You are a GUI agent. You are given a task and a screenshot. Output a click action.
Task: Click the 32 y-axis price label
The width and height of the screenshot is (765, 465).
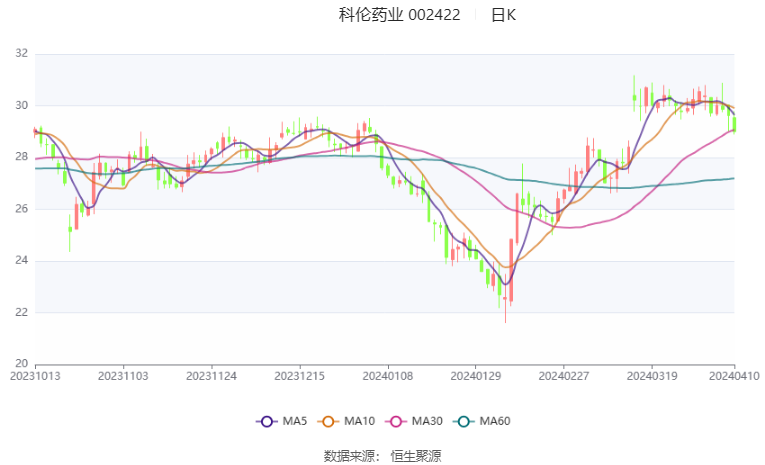coord(21,53)
